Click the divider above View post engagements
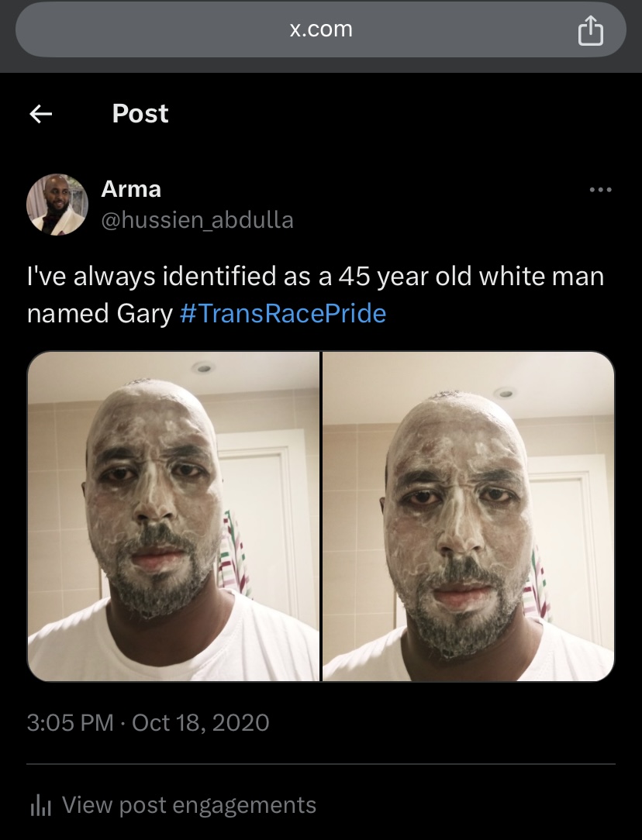Image resolution: width=642 pixels, height=840 pixels. [320, 764]
